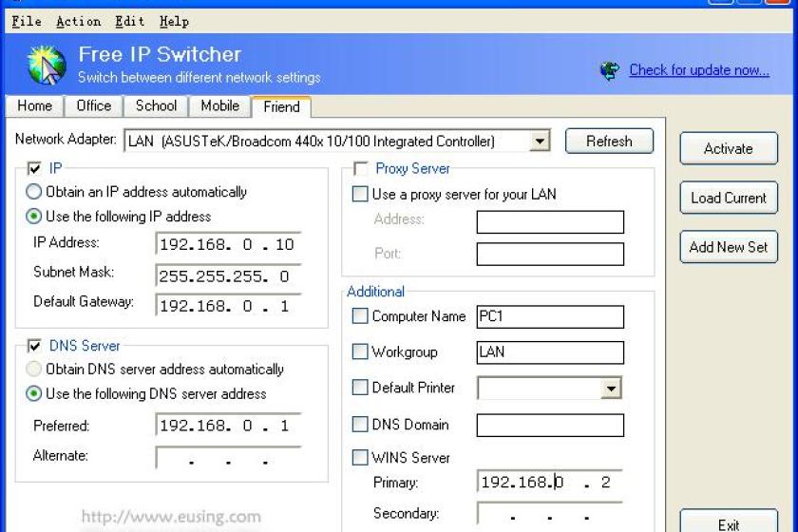Check the Default Printer checkbox

click(x=360, y=388)
